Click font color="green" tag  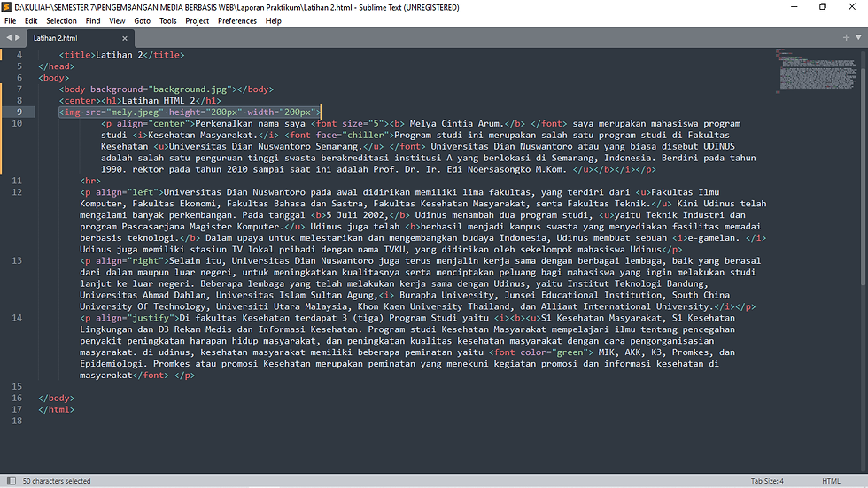point(541,352)
